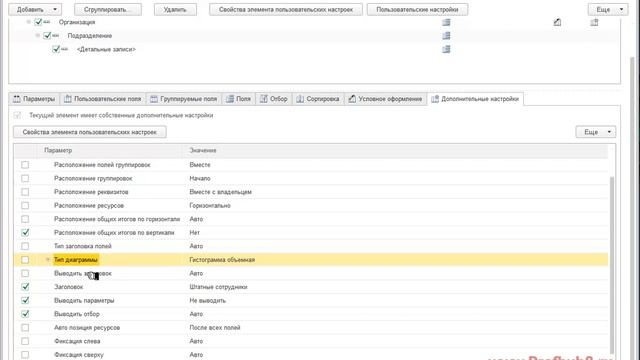This screenshot has height=360, width=640.
Task: Uncheck Выводить параметры checkbox
Action: tap(25, 300)
